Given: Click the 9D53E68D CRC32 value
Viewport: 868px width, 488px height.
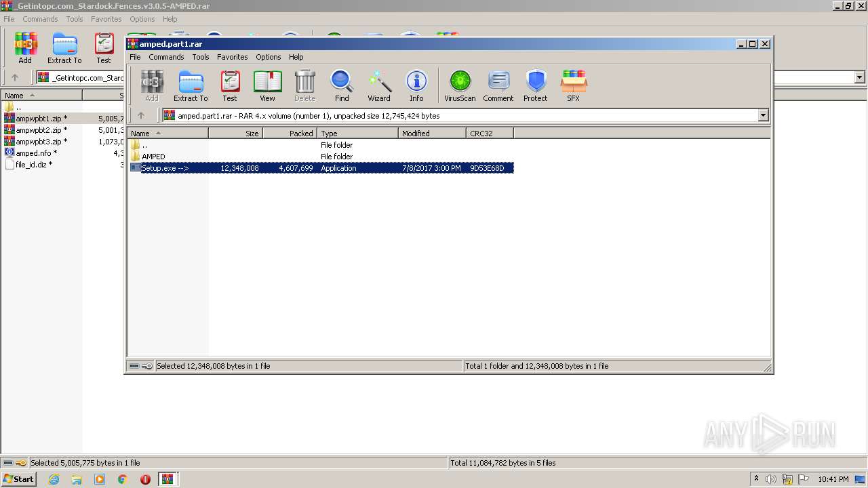Looking at the screenshot, I should pos(487,168).
